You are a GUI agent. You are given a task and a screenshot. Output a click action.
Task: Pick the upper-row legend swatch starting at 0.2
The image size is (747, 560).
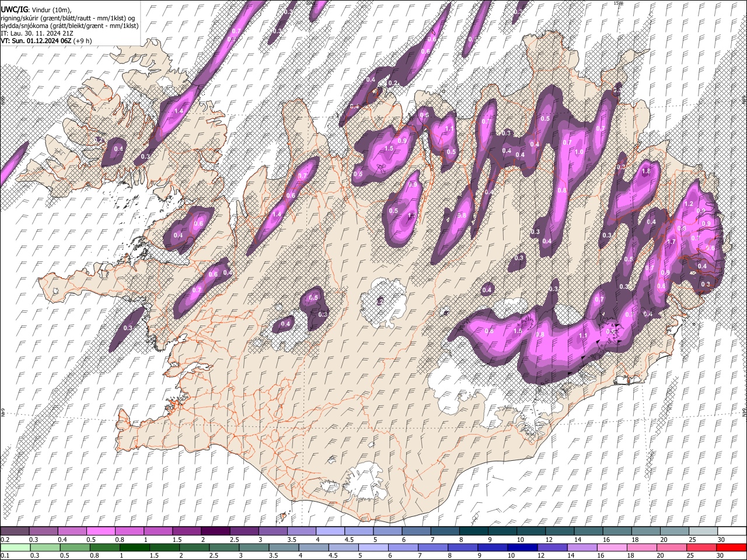(x=15, y=531)
